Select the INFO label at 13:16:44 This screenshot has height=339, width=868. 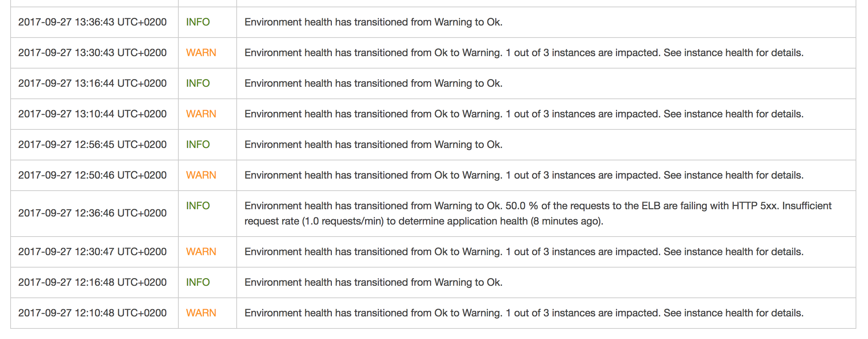pyautogui.click(x=198, y=83)
